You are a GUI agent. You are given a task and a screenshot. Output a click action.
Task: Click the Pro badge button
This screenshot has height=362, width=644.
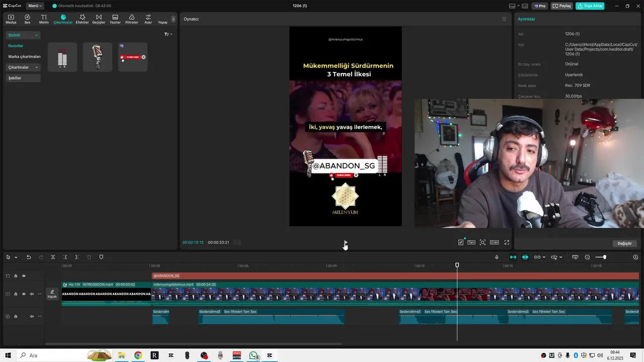540,6
